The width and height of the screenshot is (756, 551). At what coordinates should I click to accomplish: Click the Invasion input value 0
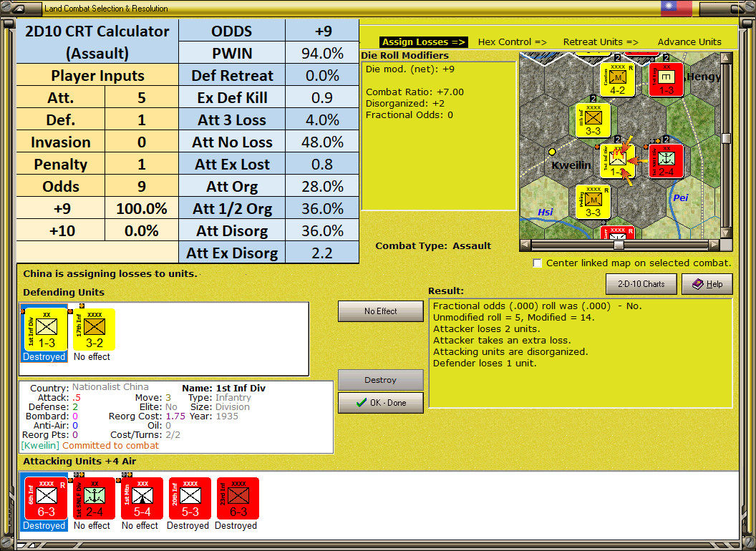pos(141,142)
